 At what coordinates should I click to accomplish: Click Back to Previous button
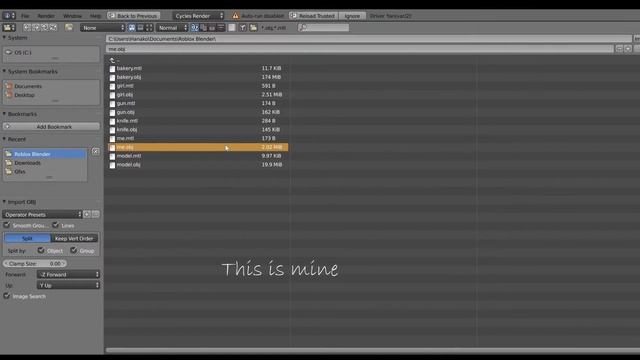click(x=133, y=16)
